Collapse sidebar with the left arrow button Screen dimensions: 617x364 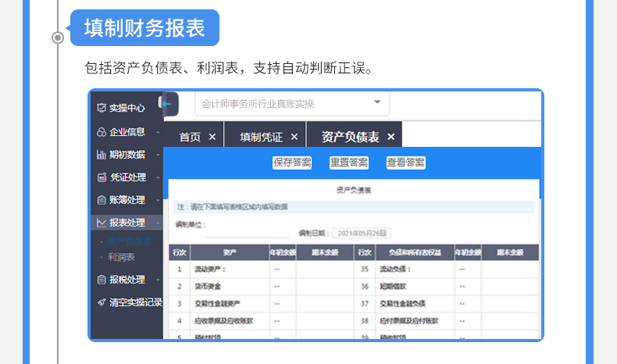[x=168, y=104]
